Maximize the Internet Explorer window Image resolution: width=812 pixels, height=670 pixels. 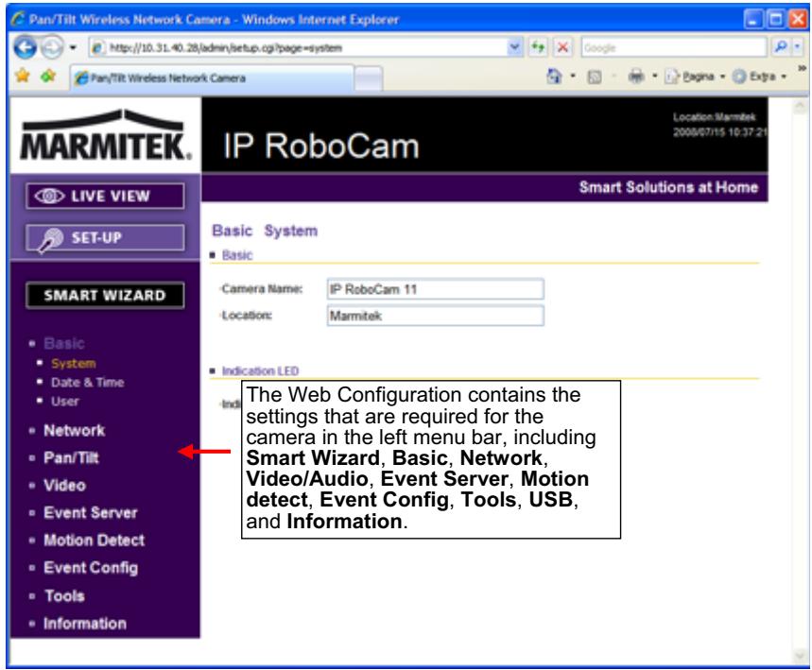(776, 20)
